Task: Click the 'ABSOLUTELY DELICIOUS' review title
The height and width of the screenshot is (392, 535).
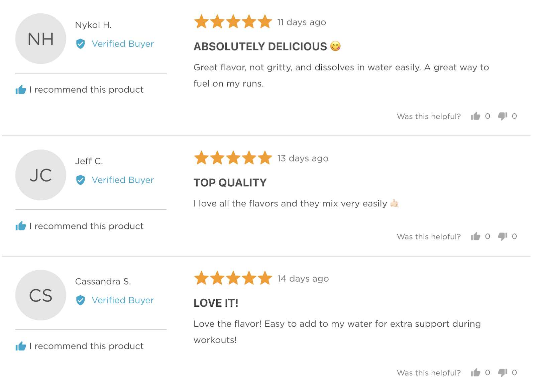Action: point(260,46)
